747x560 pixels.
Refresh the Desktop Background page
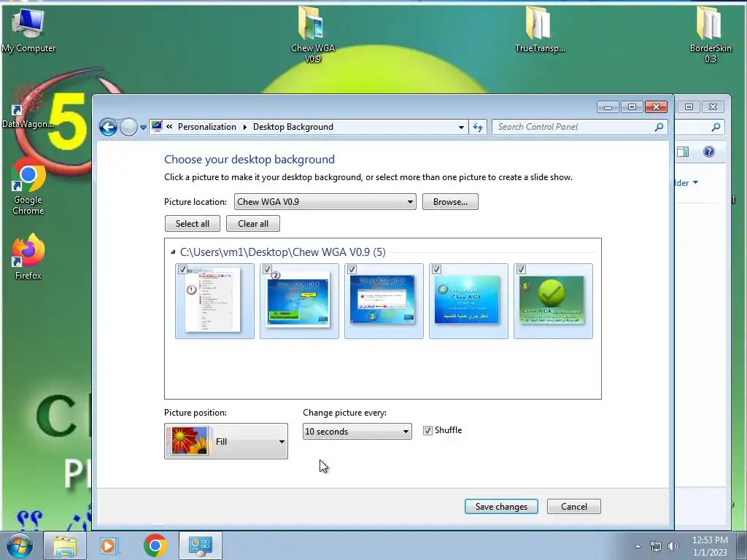pyautogui.click(x=478, y=127)
